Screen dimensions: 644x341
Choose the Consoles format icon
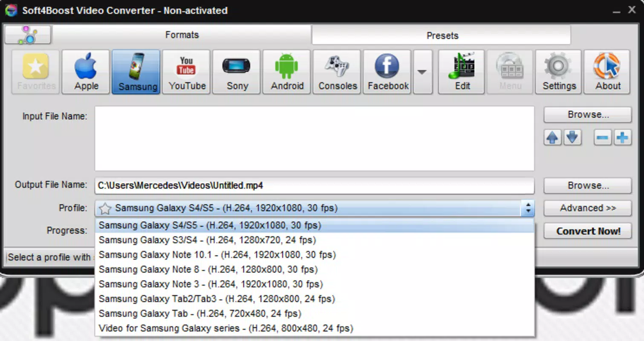click(x=337, y=72)
